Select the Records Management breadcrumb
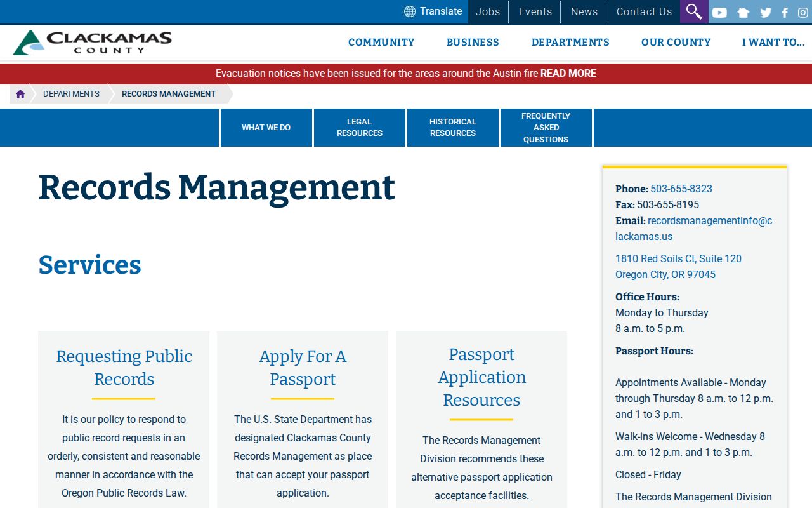812x508 pixels. tap(169, 94)
